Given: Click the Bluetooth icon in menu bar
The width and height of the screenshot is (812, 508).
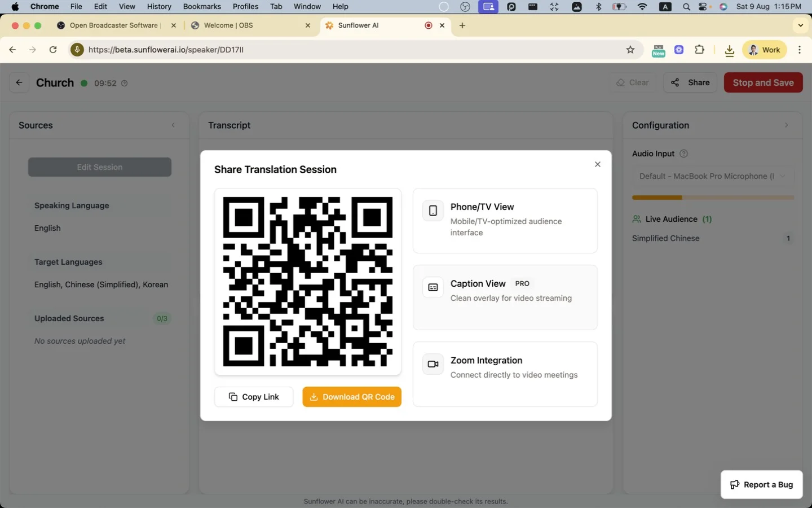Looking at the screenshot, I should click(x=599, y=7).
